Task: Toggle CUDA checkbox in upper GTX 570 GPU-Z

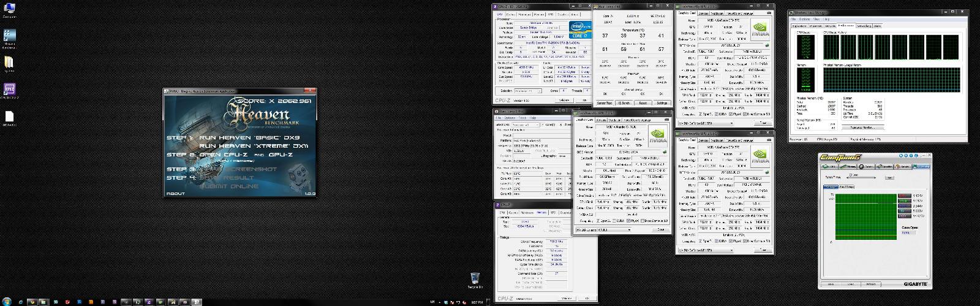Action: tap(717, 113)
